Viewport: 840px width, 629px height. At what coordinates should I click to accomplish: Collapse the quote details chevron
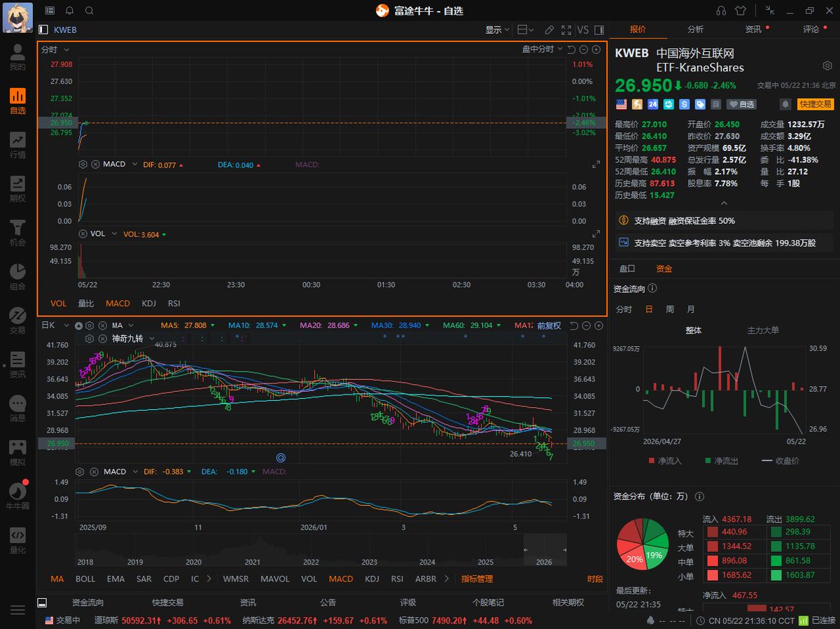click(x=724, y=203)
